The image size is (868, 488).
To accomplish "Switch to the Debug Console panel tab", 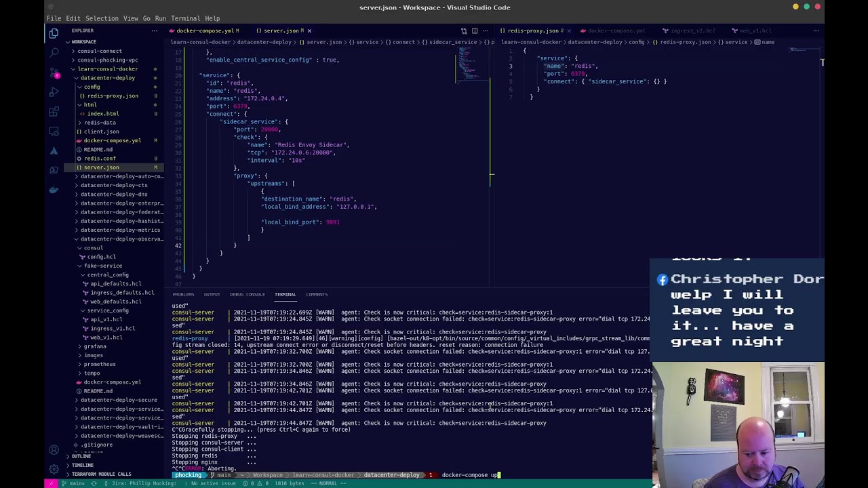I will pos(247,294).
